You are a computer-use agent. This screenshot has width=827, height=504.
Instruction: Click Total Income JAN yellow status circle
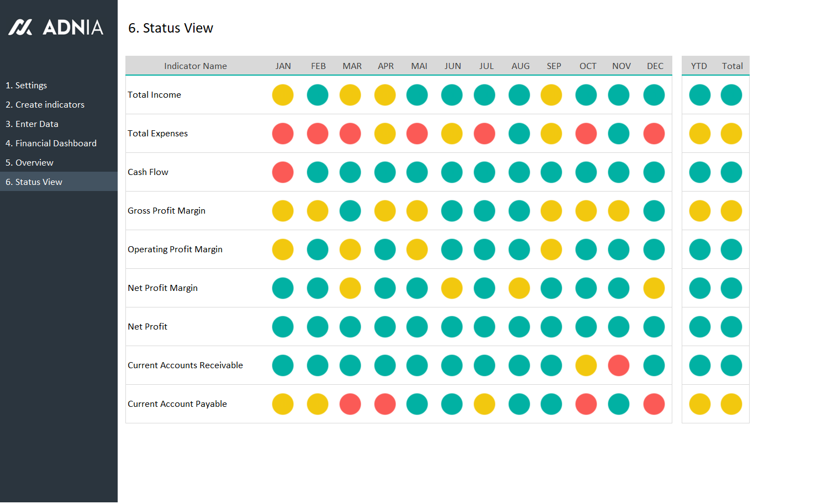(x=283, y=95)
